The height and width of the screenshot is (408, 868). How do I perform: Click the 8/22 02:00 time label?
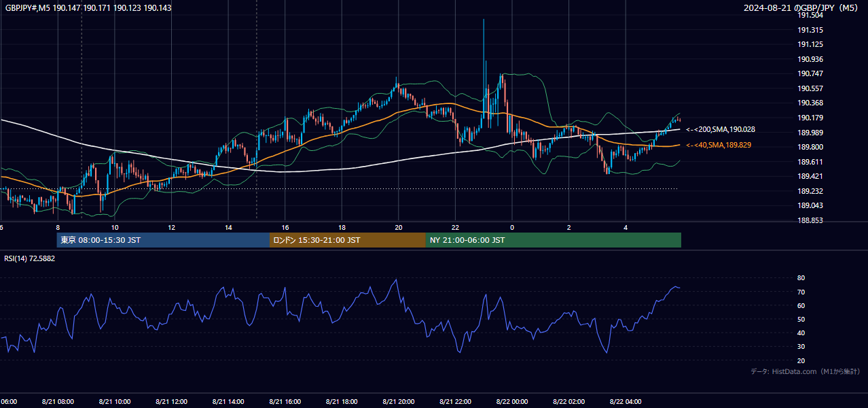[x=569, y=401]
